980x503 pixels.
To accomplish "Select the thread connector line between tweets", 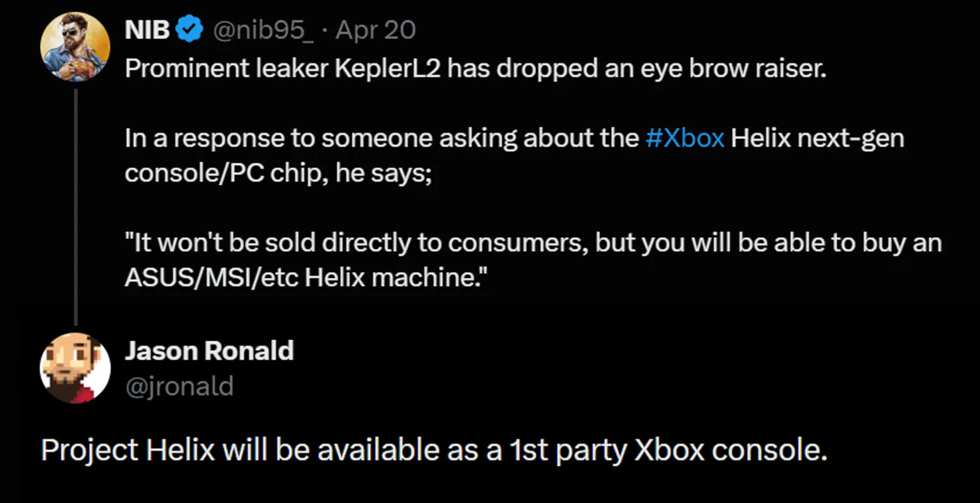I will (x=75, y=207).
